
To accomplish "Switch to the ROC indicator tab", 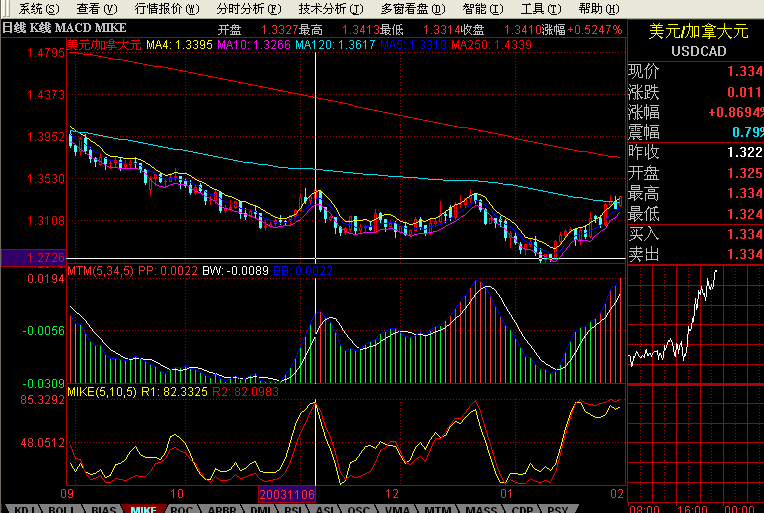I will pyautogui.click(x=182, y=509).
